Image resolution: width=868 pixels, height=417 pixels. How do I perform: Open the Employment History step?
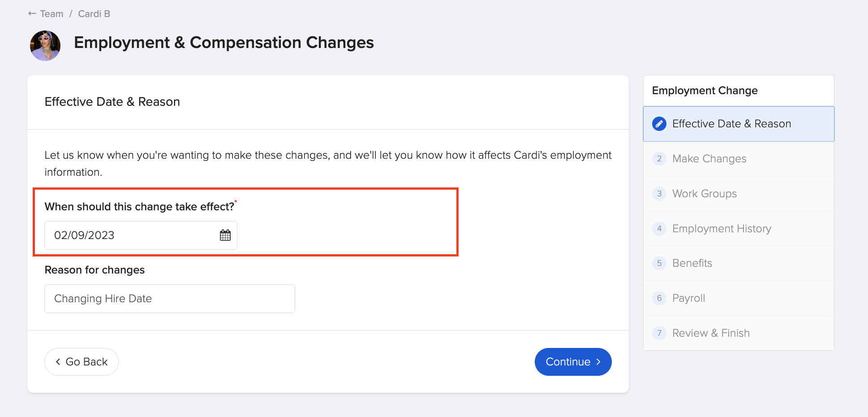(x=721, y=229)
